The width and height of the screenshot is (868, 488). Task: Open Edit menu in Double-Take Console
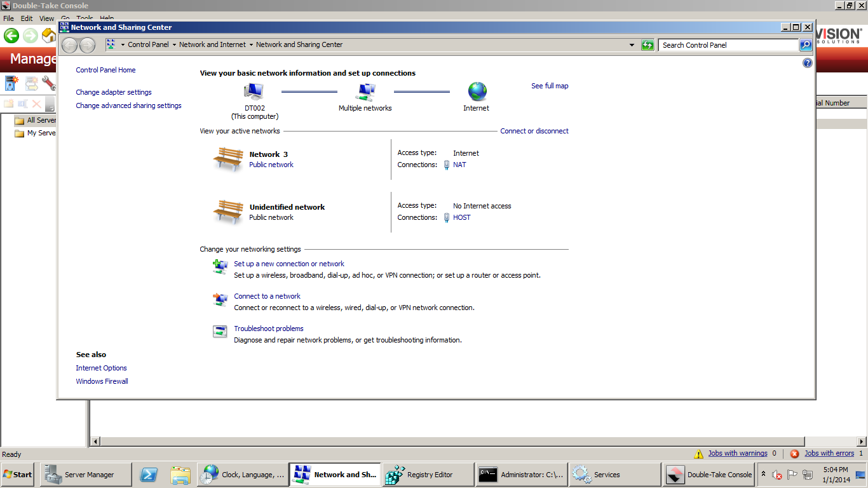(27, 18)
